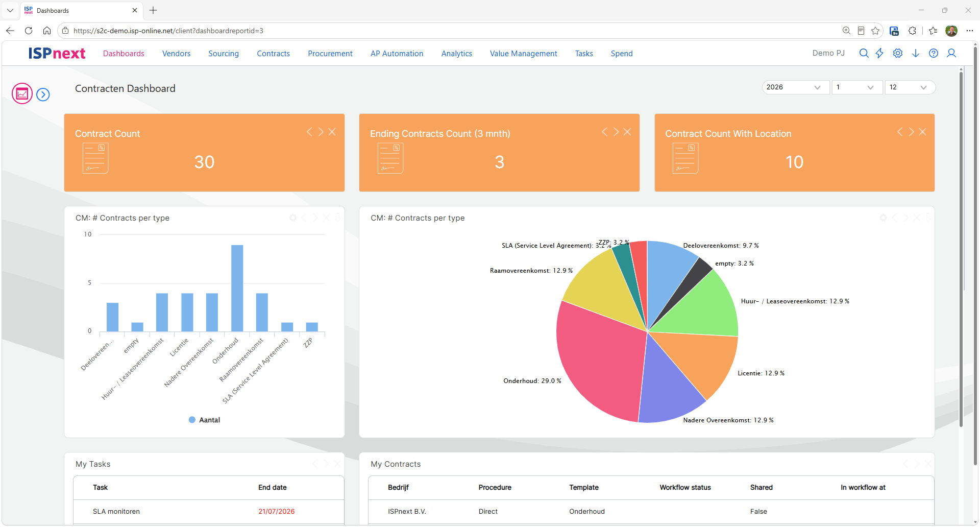Move Contract Count With Location widget right
980x527 pixels.
coord(911,132)
